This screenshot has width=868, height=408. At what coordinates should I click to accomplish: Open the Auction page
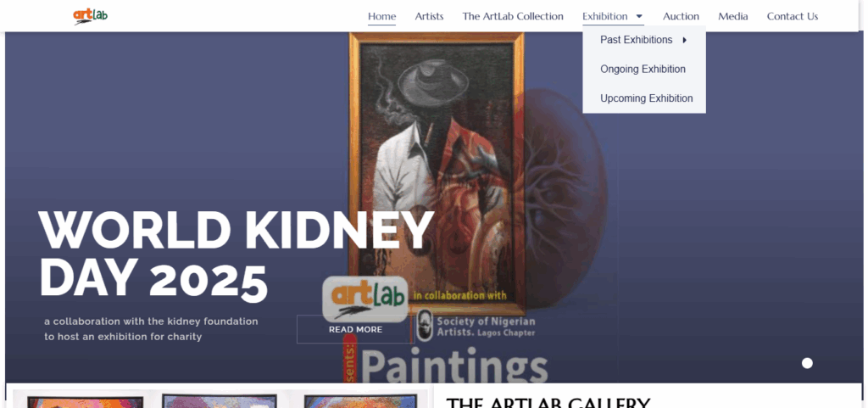(x=681, y=16)
